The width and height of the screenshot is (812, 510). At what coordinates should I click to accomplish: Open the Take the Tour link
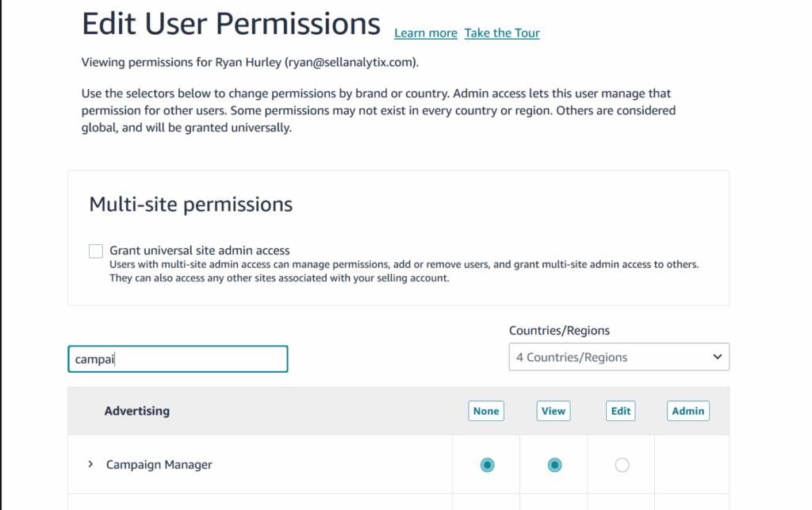[x=502, y=33]
